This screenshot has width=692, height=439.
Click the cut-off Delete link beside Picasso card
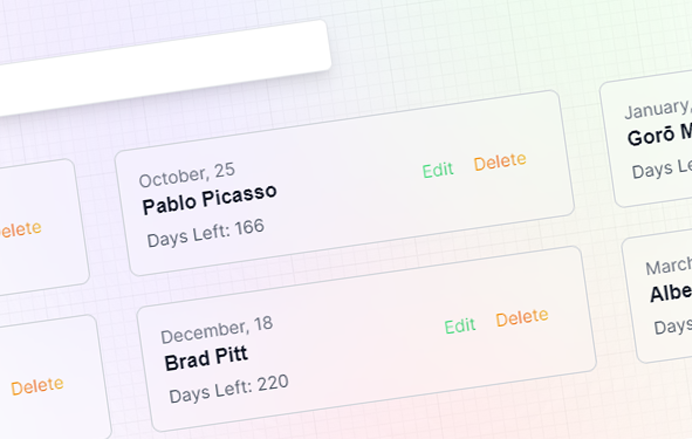coord(20,229)
